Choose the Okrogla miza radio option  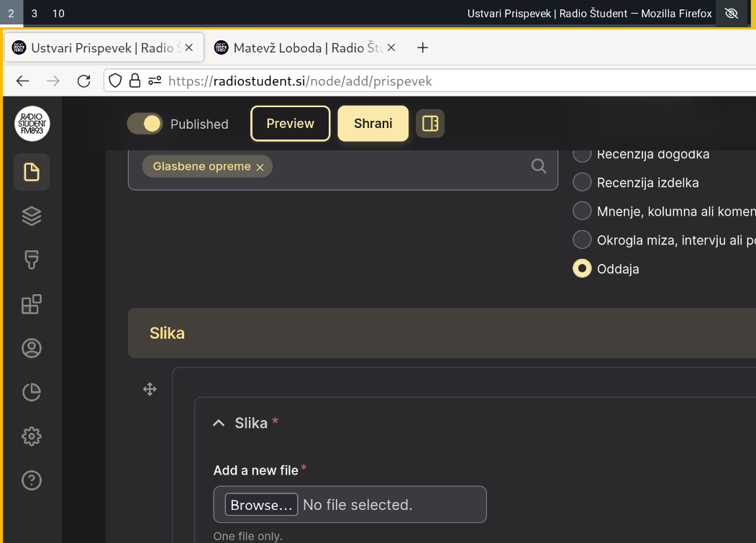coord(582,239)
